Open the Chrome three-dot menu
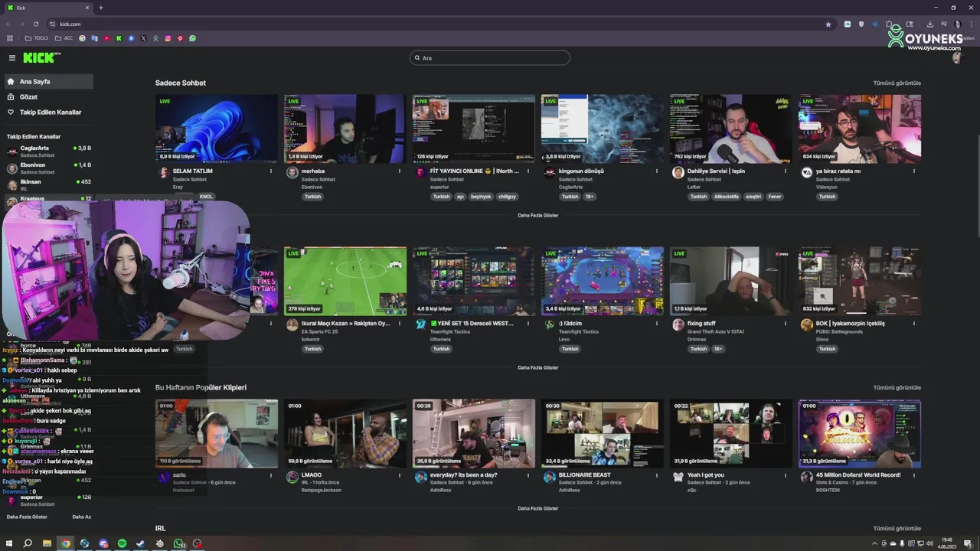The height and width of the screenshot is (551, 980). (x=972, y=24)
